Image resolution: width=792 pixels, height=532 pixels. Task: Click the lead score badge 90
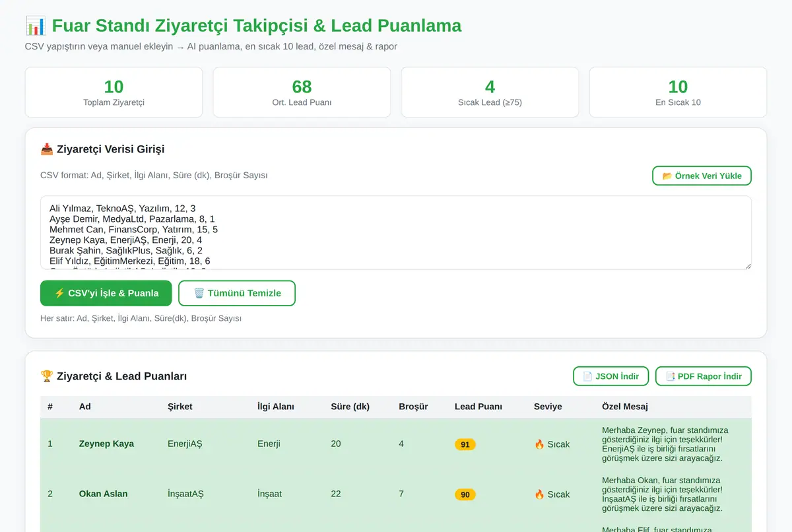point(465,494)
